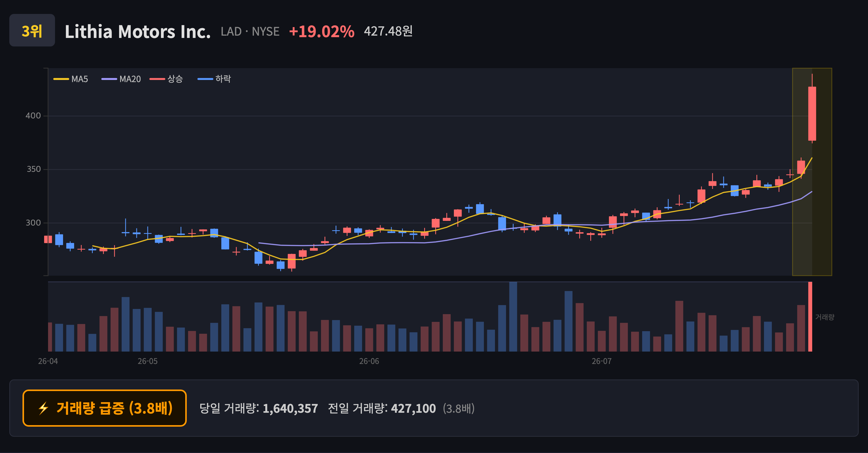This screenshot has width=868, height=453.
Task: Click the blue 하락 legend line swatch
Action: (x=205, y=79)
